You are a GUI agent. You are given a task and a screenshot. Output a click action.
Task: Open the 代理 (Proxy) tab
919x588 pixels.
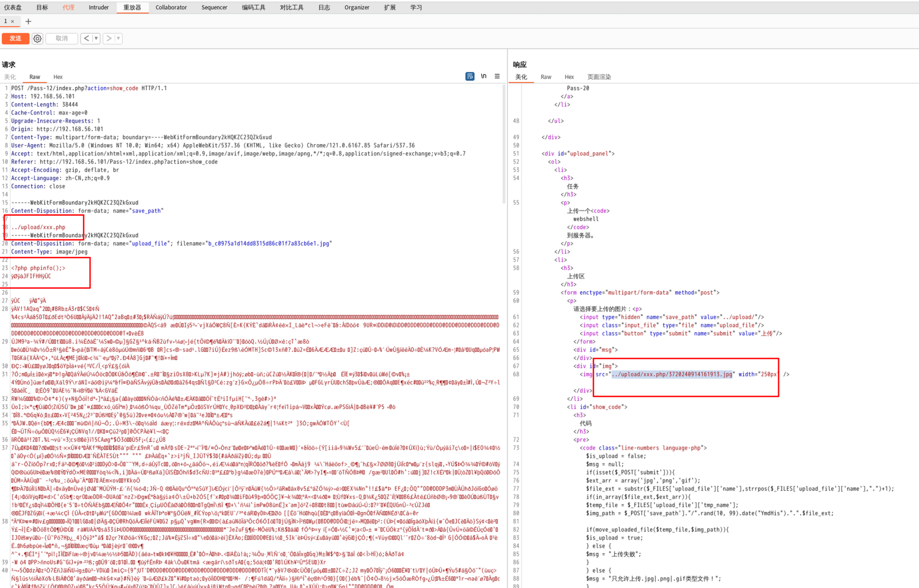(69, 7)
